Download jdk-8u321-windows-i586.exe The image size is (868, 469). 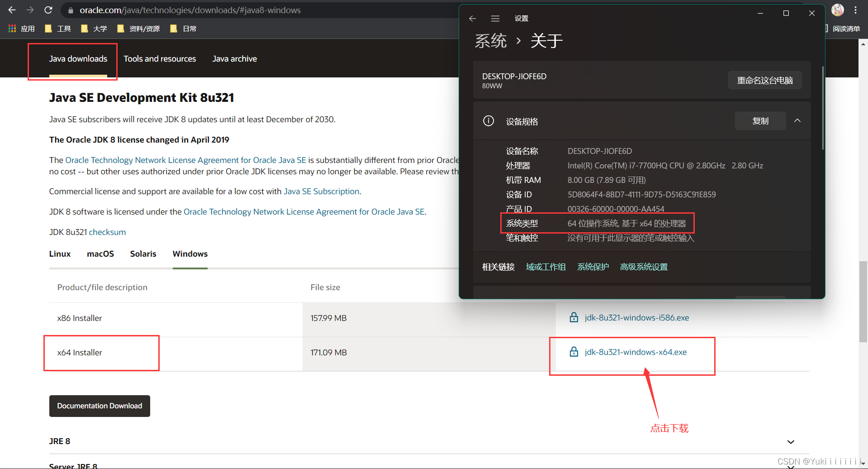(x=637, y=318)
